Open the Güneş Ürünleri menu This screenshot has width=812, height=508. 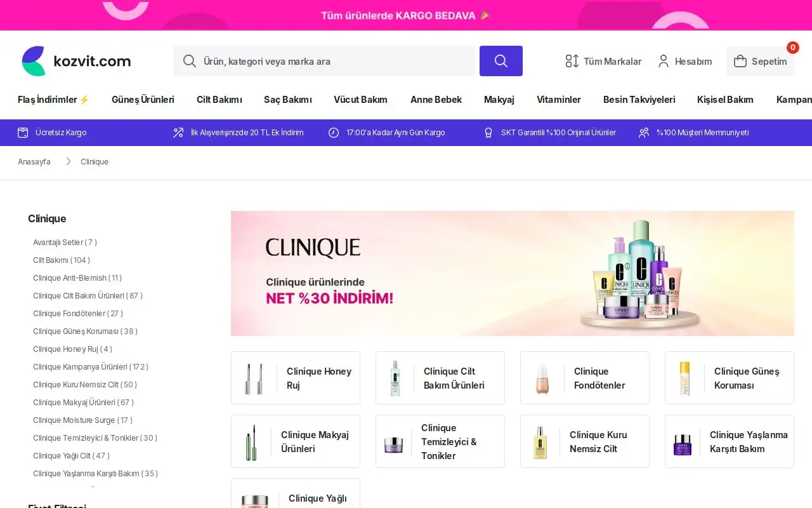(143, 100)
